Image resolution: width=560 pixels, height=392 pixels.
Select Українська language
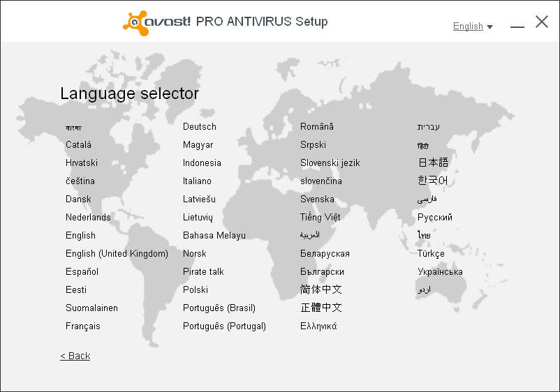click(x=440, y=272)
